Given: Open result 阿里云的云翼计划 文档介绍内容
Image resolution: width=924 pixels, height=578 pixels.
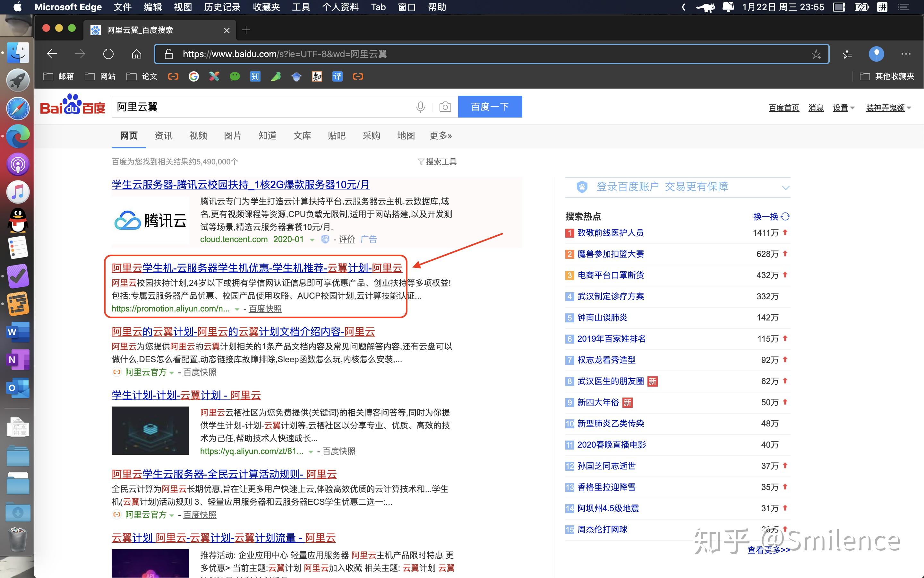Looking at the screenshot, I should coord(243,331).
